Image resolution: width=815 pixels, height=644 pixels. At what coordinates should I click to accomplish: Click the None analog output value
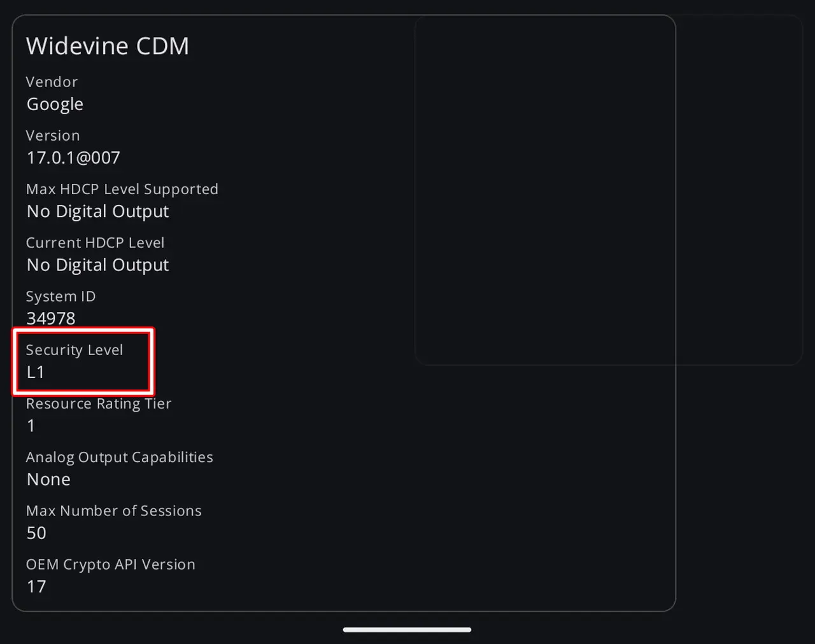(48, 479)
